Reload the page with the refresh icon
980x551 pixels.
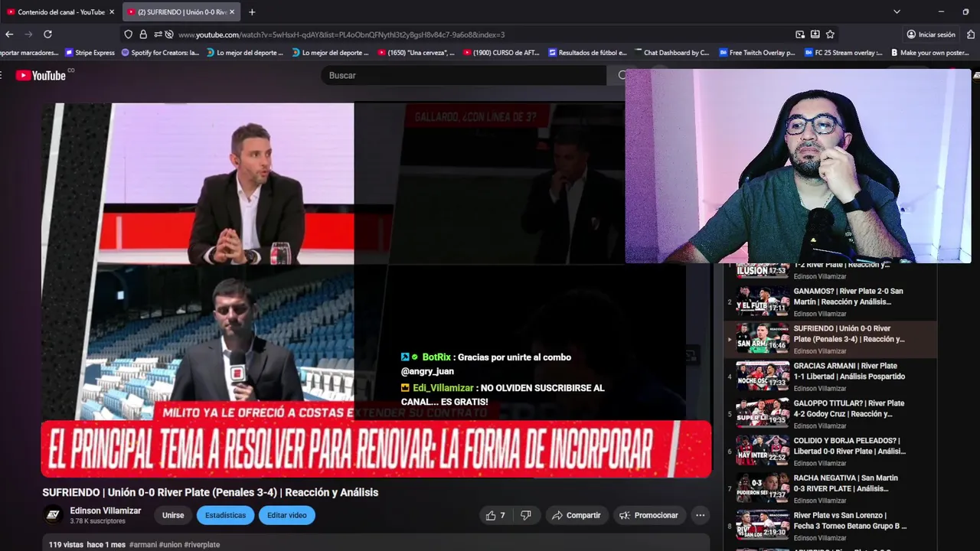(x=47, y=34)
